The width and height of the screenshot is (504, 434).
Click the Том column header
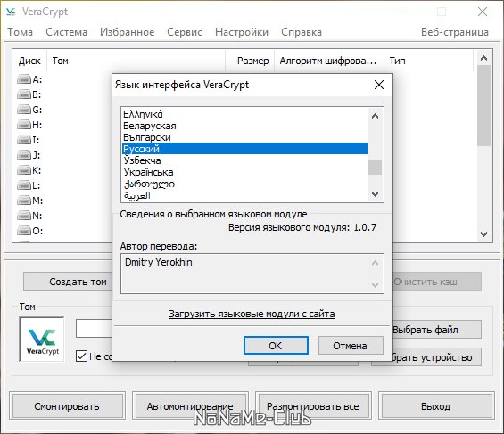click(136, 61)
